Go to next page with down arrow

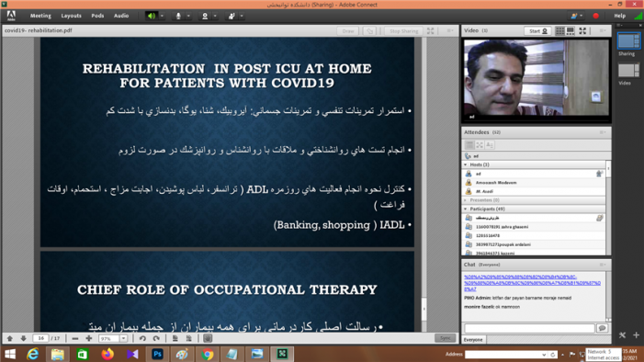pos(23,339)
